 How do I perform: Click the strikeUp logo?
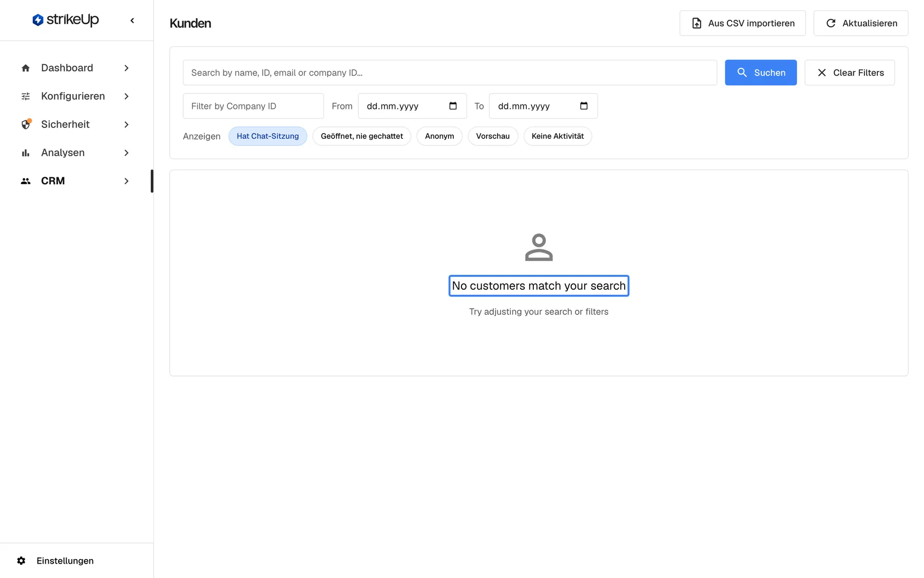click(65, 20)
